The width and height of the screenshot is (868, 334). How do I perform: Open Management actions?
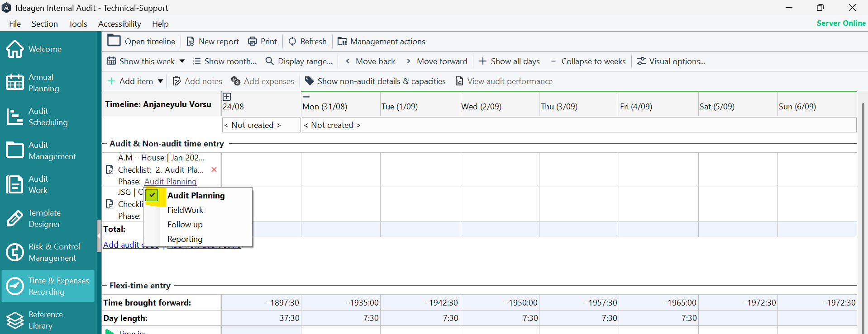(x=382, y=41)
